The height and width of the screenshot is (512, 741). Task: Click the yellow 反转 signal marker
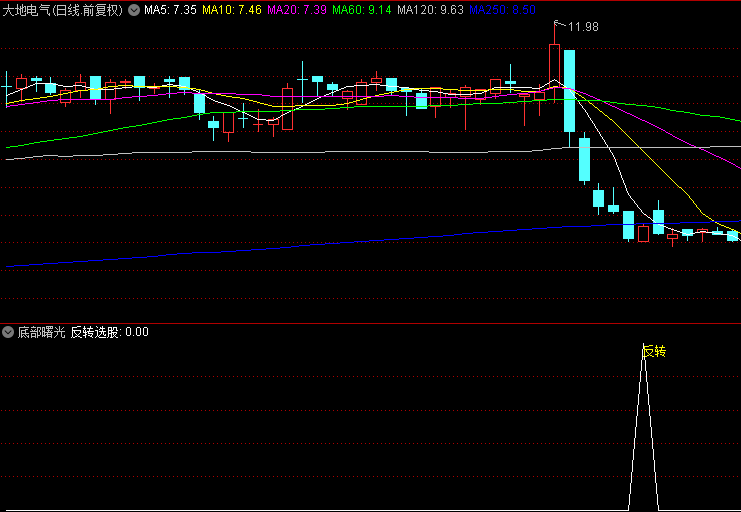tap(655, 351)
